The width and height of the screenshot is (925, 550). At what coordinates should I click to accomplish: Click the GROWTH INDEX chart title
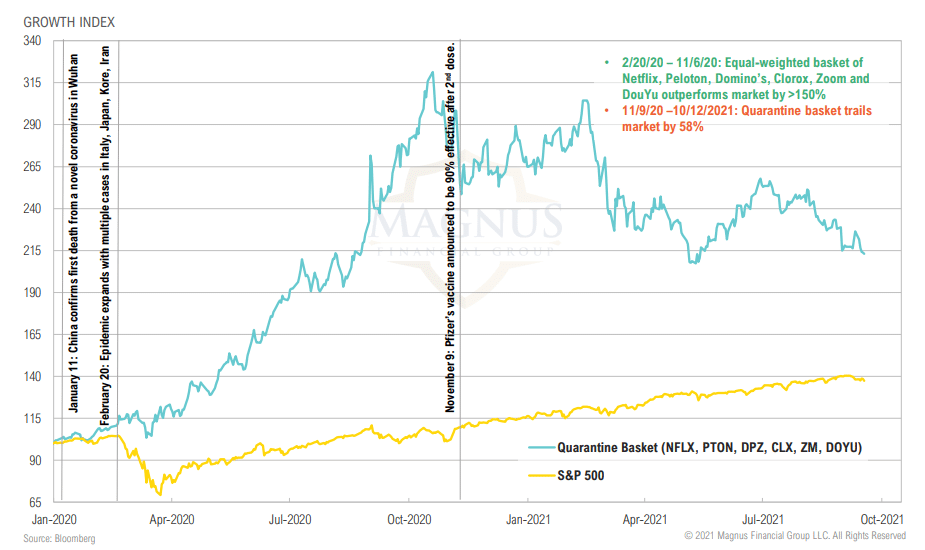click(69, 22)
